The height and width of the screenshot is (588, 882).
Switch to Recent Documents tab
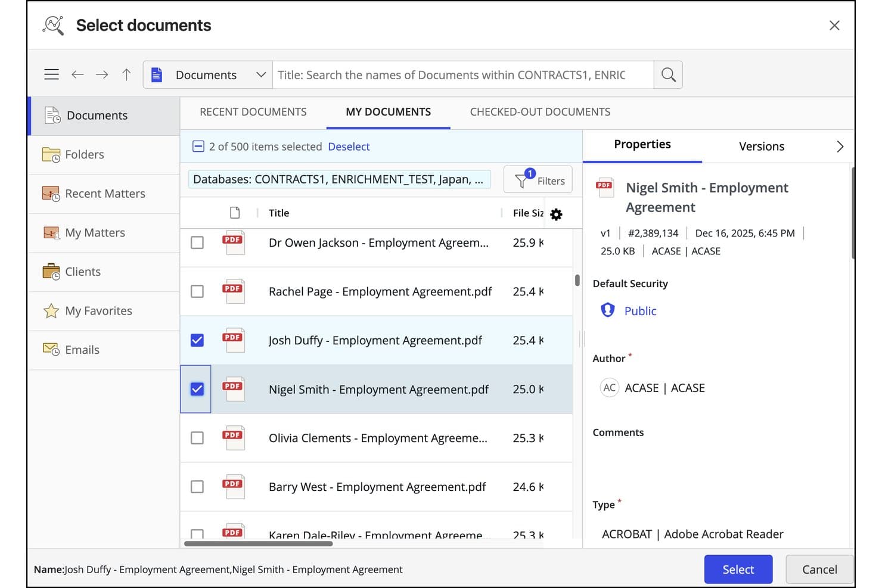click(253, 112)
